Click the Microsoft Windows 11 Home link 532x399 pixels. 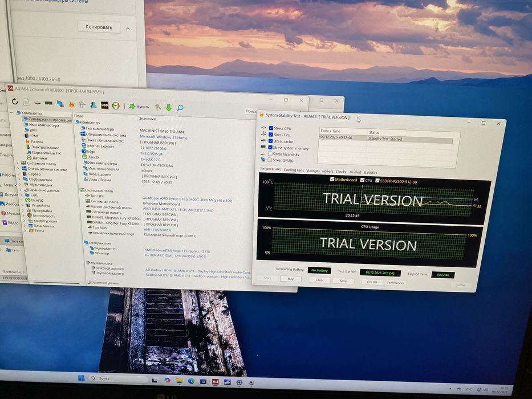(163, 137)
